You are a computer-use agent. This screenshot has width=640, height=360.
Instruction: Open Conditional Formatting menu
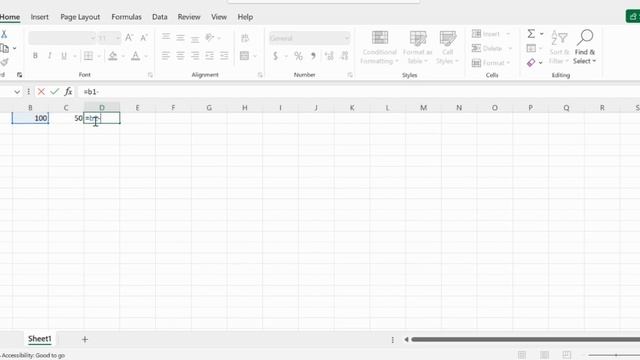pyautogui.click(x=380, y=47)
